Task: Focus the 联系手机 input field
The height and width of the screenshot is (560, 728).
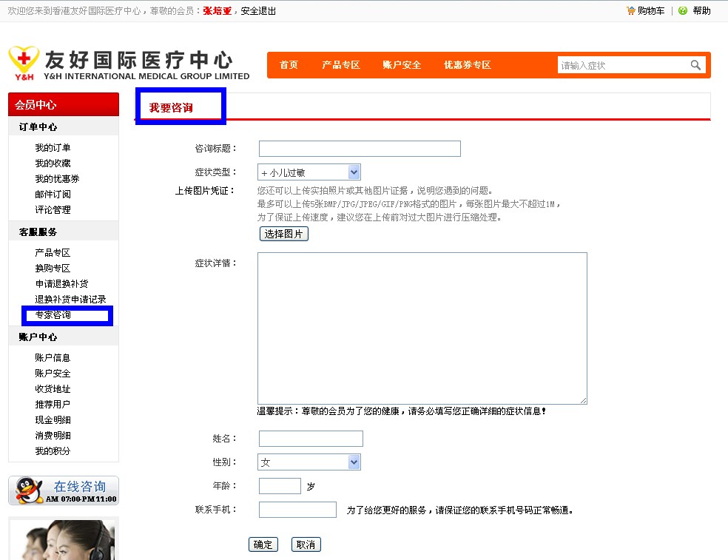Action: [297, 510]
